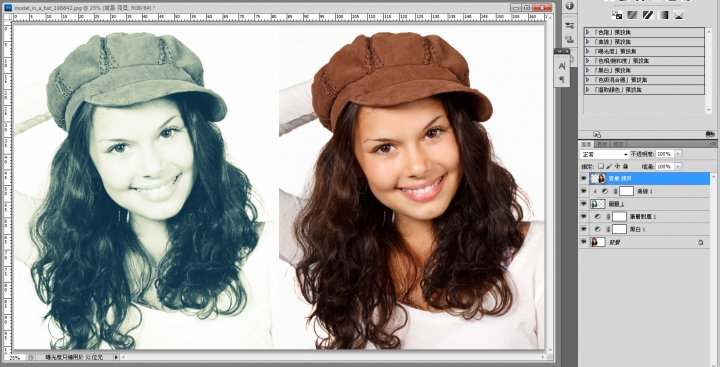Expand the 「色階」 presets group

[588, 32]
